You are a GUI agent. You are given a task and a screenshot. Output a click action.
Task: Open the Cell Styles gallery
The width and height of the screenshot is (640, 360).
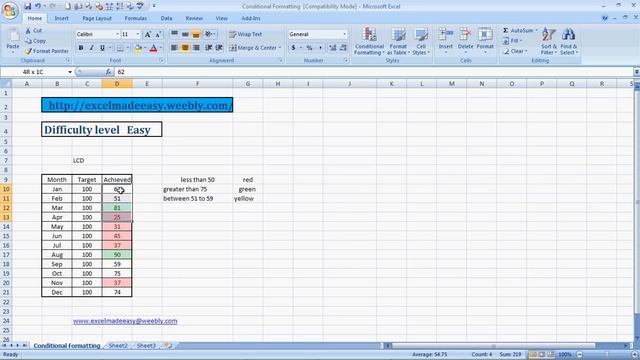(421, 41)
